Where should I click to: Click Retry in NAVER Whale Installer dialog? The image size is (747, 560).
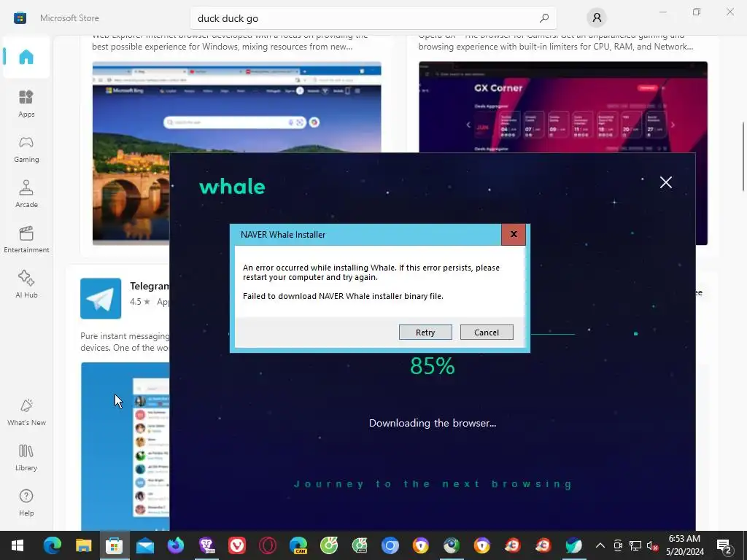(425, 332)
